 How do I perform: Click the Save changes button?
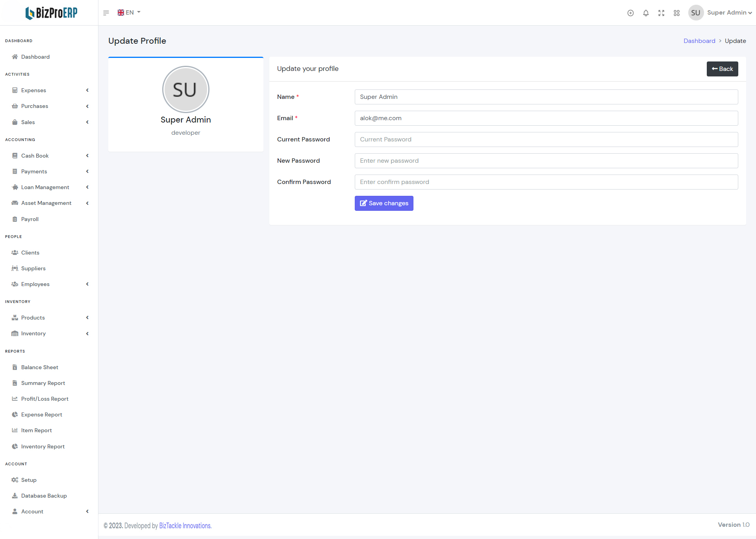384,203
